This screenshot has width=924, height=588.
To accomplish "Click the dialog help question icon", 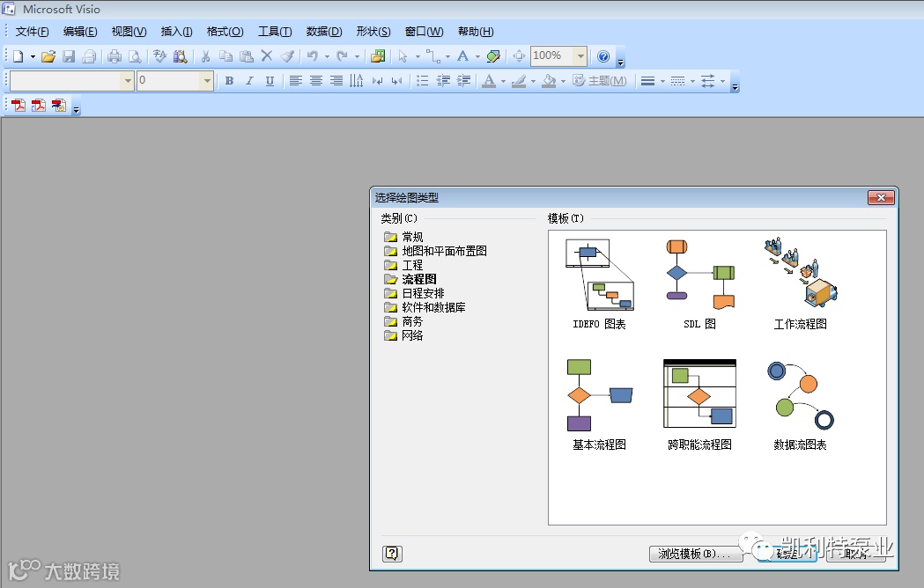I will pyautogui.click(x=393, y=554).
